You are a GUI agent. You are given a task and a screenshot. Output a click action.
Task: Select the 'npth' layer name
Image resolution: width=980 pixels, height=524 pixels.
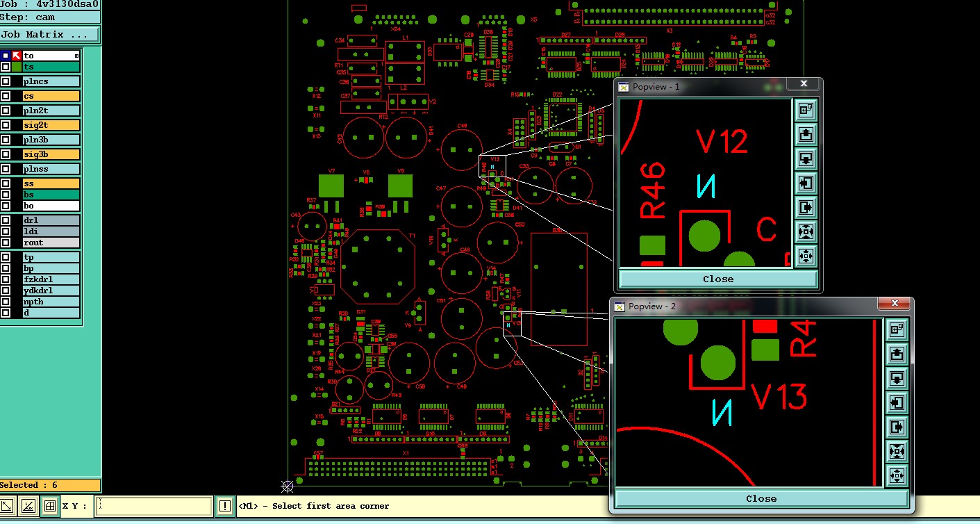51,302
